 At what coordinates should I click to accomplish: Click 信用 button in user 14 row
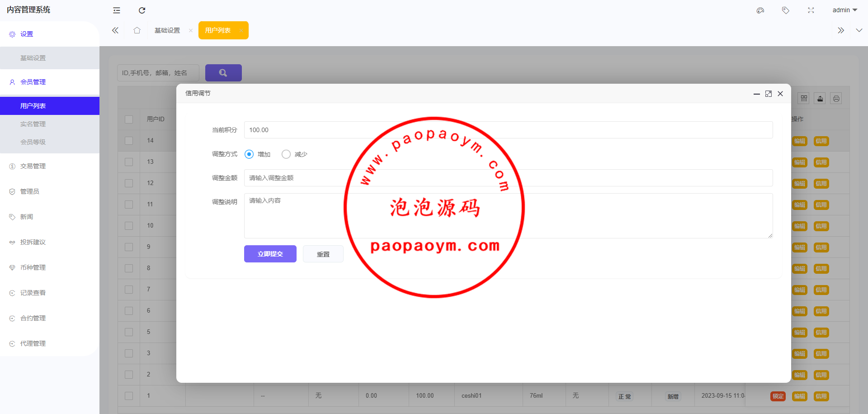click(821, 141)
